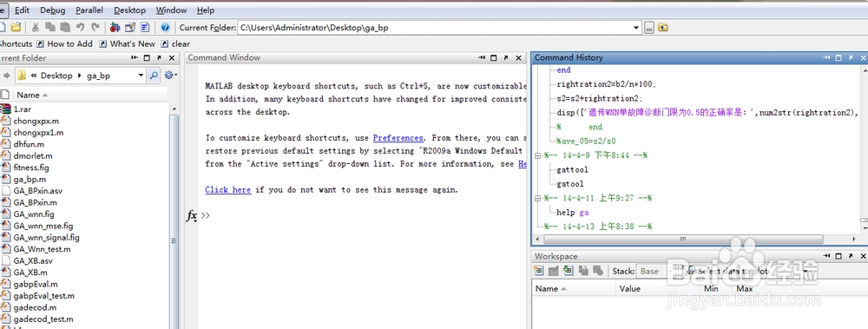Open the Stack Base dropdown
This screenshot has height=329, width=868.
656,271
